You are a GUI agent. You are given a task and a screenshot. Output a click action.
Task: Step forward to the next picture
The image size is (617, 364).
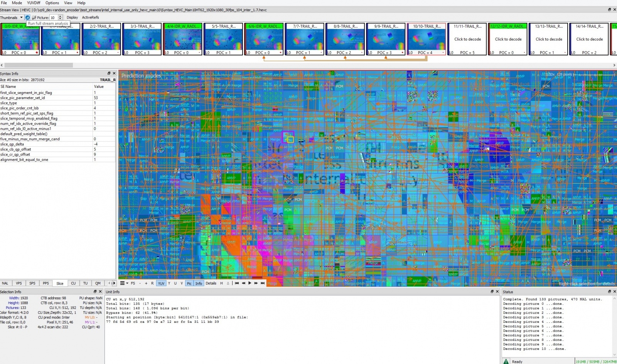pyautogui.click(x=256, y=283)
